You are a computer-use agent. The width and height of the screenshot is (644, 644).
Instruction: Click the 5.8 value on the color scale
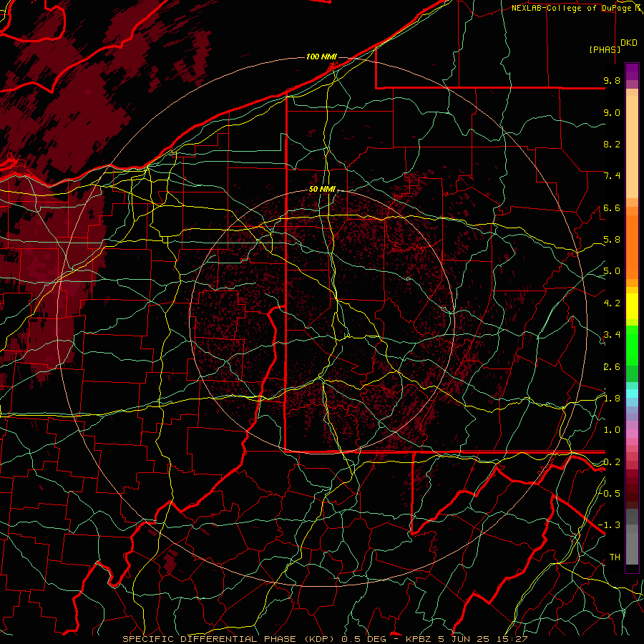coord(612,240)
